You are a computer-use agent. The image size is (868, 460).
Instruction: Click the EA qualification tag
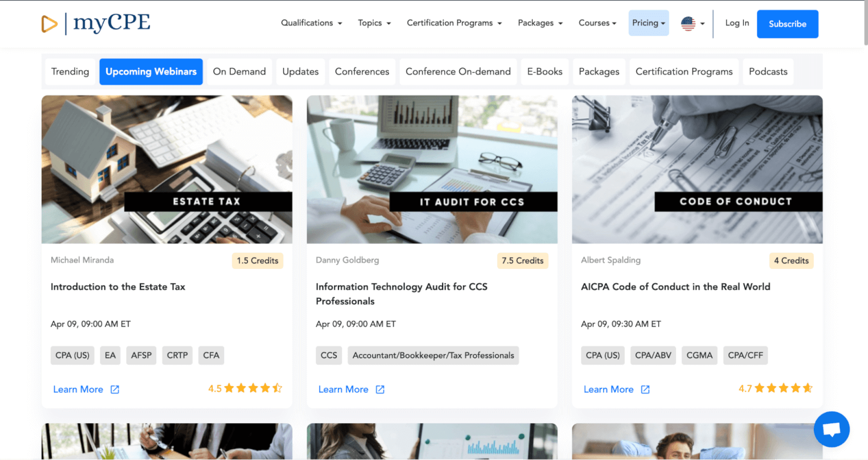point(110,355)
